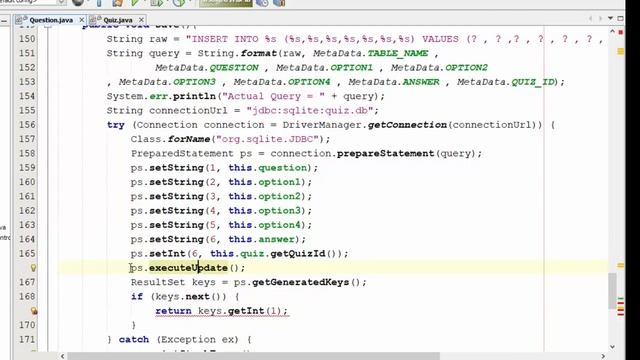Click the string "jdbc:sqlite:quiz.db" on line 155
This screenshot has width=640, height=360.
(x=310, y=111)
